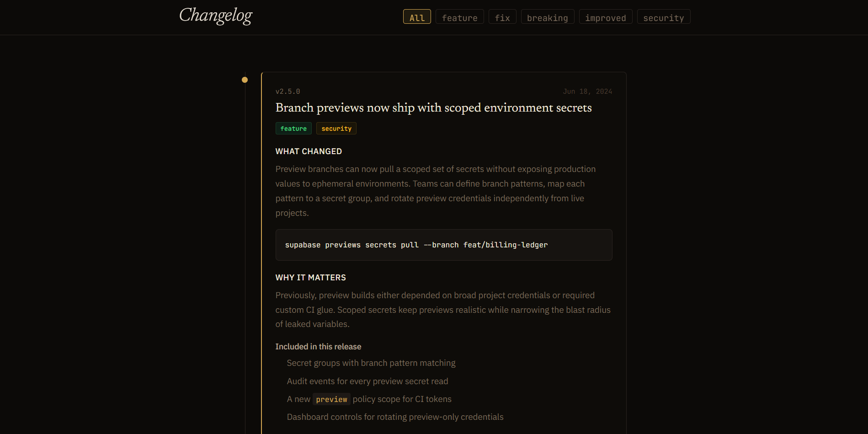
Task: Select the All filter tab
Action: (x=417, y=17)
